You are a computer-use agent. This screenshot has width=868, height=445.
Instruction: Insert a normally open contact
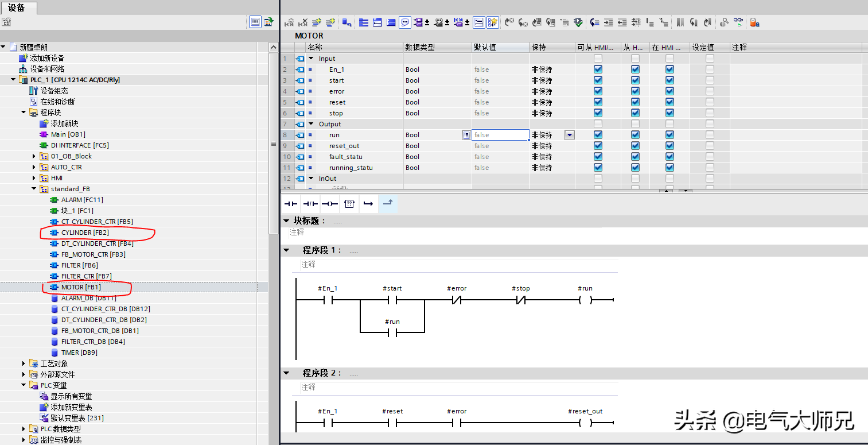tap(291, 204)
